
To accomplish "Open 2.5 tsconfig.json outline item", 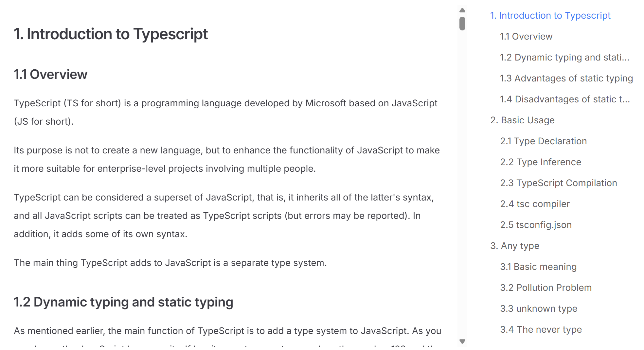I will coord(536,225).
